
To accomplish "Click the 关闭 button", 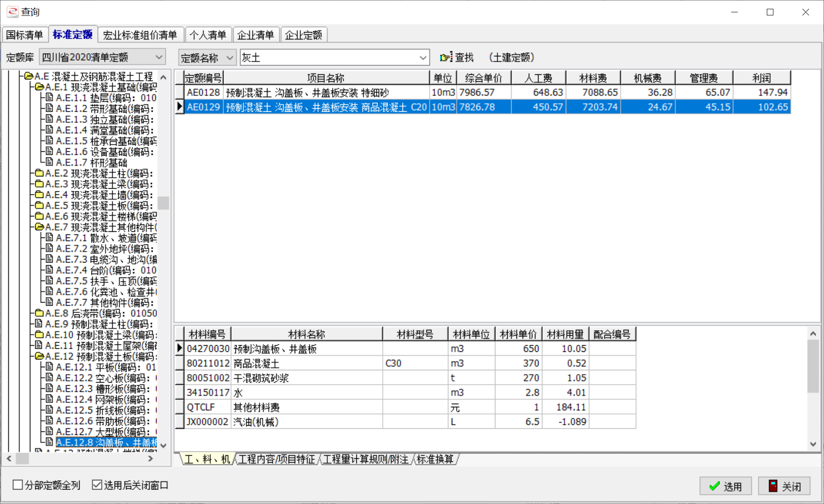I will [x=784, y=486].
